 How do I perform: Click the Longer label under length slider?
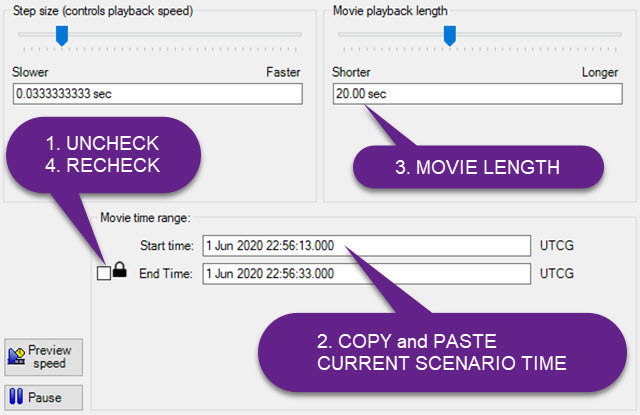(x=600, y=72)
